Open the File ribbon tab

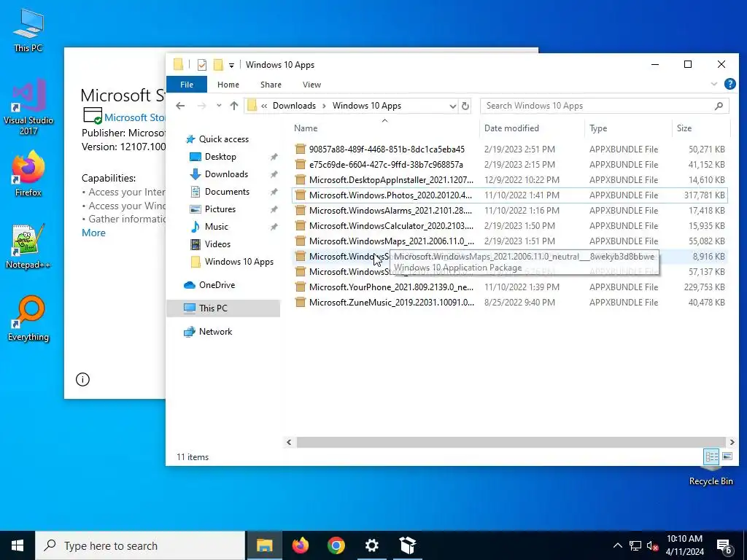coord(187,85)
